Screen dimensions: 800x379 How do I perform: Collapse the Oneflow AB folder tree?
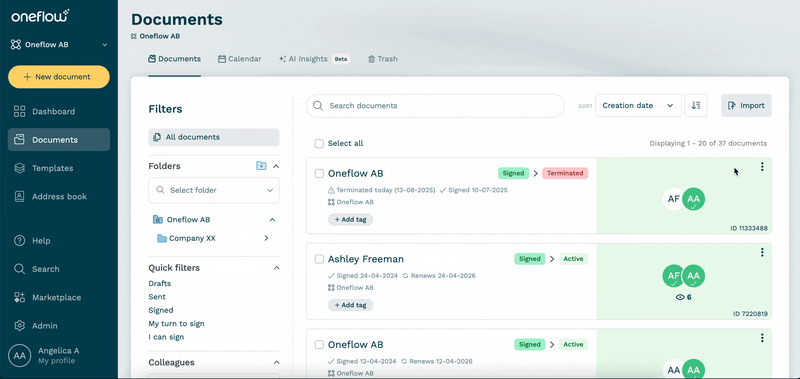(x=272, y=220)
